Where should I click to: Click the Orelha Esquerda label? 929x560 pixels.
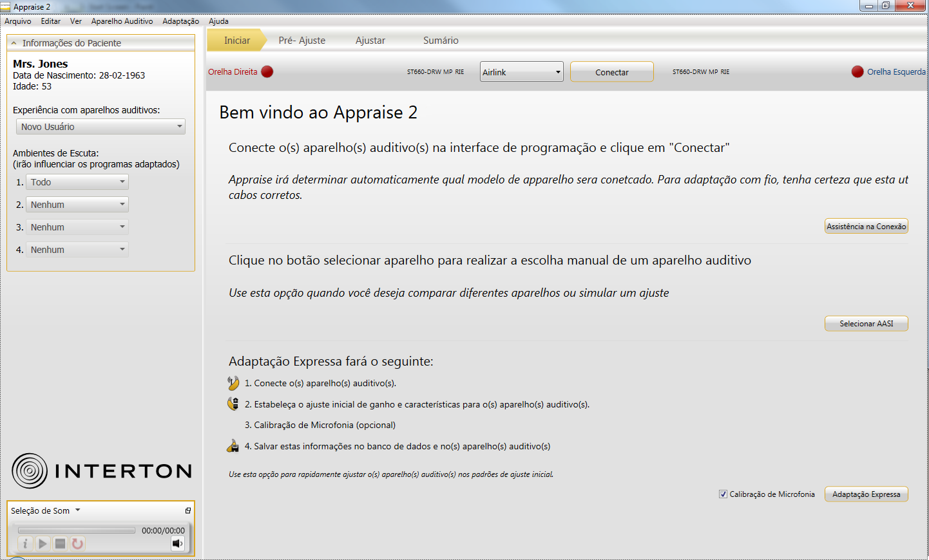tap(896, 71)
